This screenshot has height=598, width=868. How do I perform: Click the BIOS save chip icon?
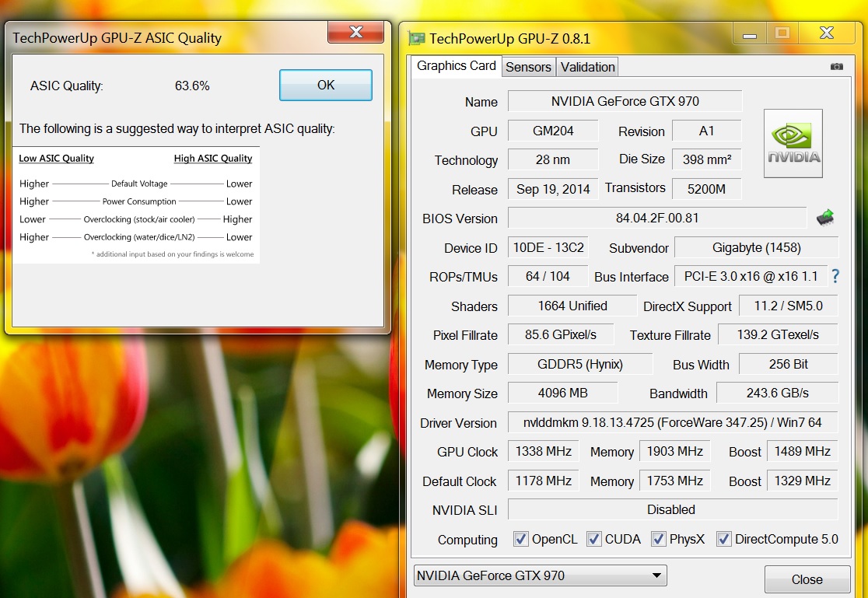point(824,219)
